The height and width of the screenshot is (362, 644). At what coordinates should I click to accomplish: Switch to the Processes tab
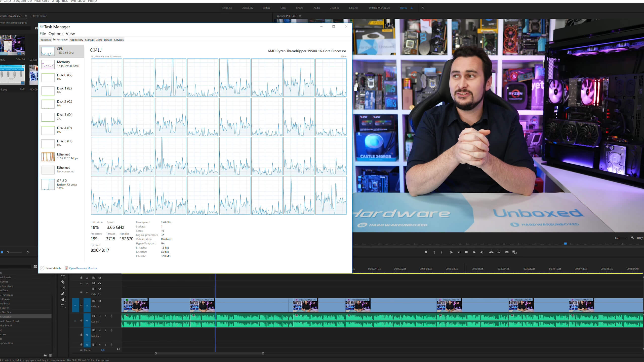(45, 40)
